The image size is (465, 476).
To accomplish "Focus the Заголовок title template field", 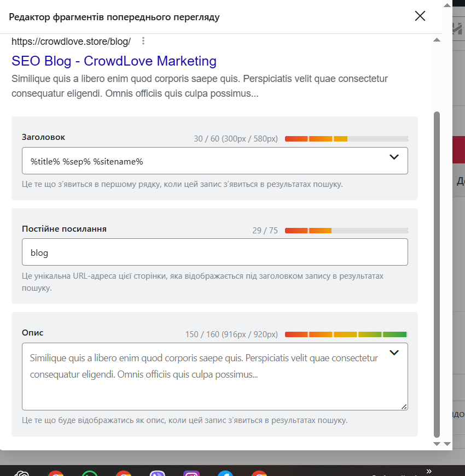I will [x=215, y=161].
